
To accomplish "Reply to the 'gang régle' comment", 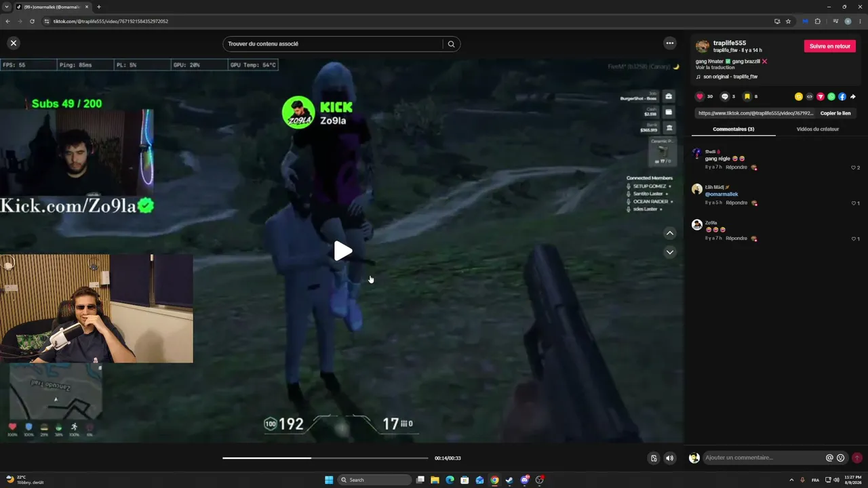I will (x=736, y=167).
